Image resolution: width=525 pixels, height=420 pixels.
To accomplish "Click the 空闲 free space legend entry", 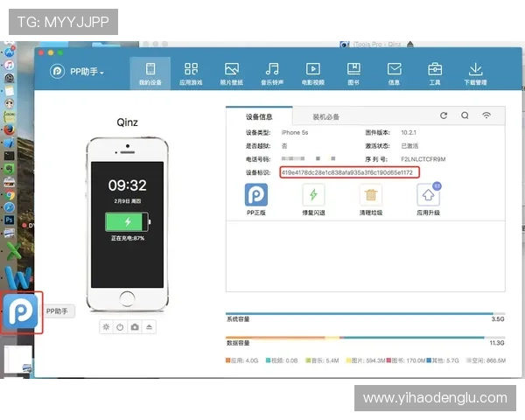I will (486, 360).
